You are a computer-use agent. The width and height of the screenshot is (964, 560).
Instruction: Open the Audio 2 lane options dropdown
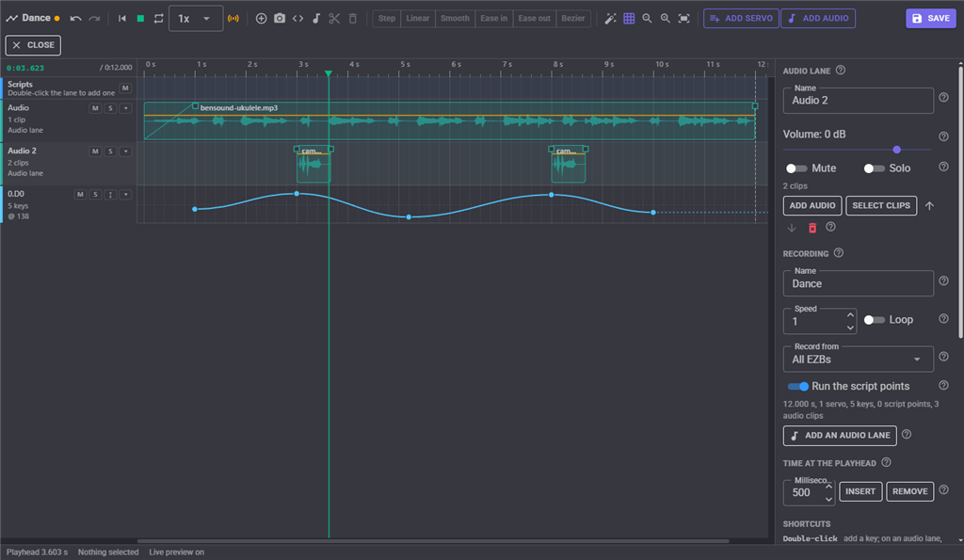point(126,152)
